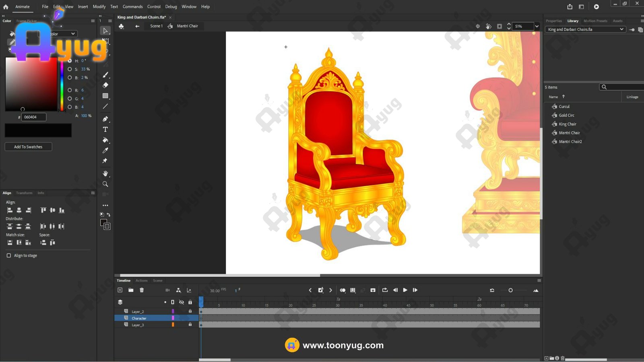
Task: Click swap stroke and fill colors icon
Action: click(x=108, y=214)
